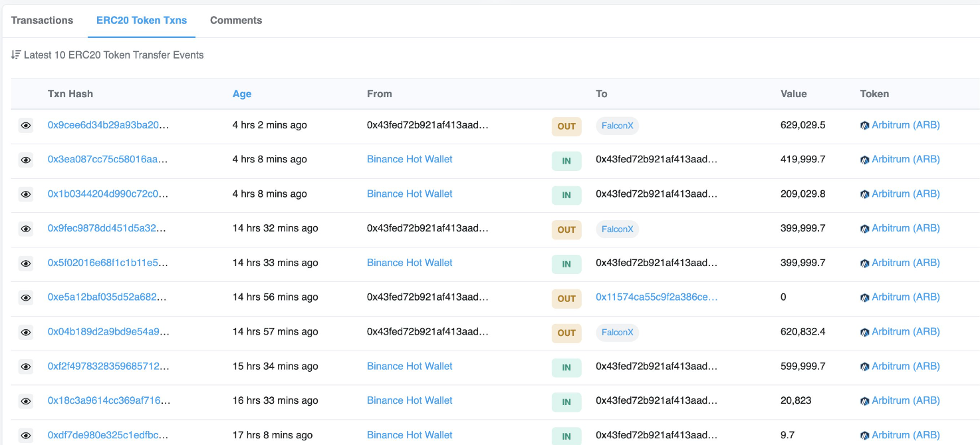This screenshot has height=445, width=980.
Task: Click the FalconX tag in 14 hrs 32 mins row
Action: click(x=618, y=229)
